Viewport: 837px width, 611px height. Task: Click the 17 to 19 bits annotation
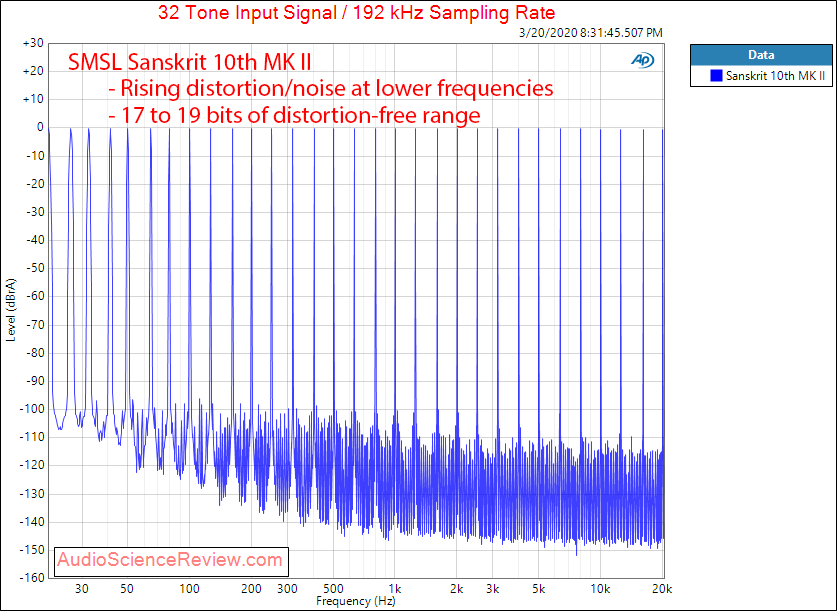(294, 115)
